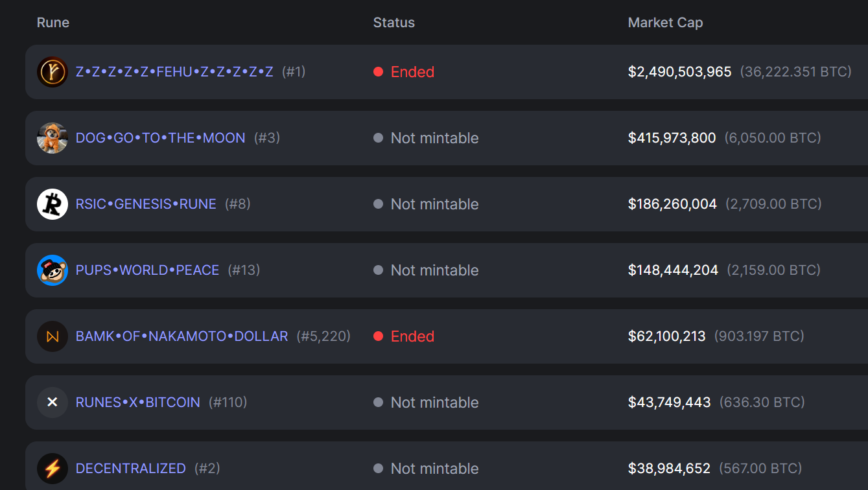Click the PUPS•WORLD•PEACE monkey avatar

(53, 270)
